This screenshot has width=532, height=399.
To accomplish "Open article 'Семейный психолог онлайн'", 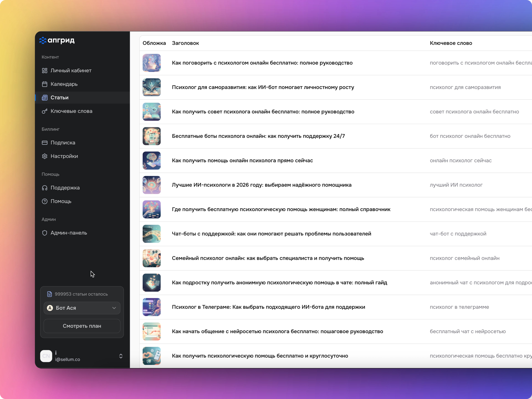I will point(268,258).
